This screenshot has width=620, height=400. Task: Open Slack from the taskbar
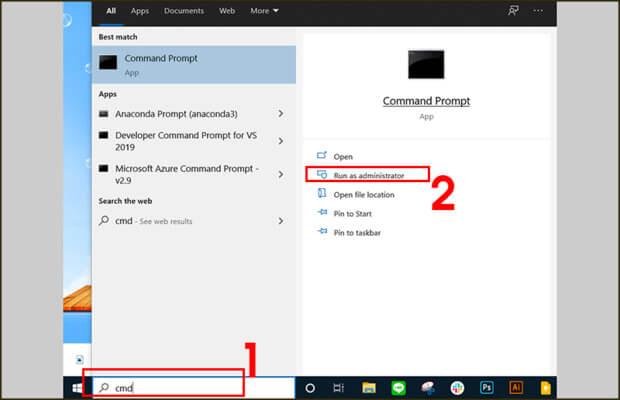[457, 388]
